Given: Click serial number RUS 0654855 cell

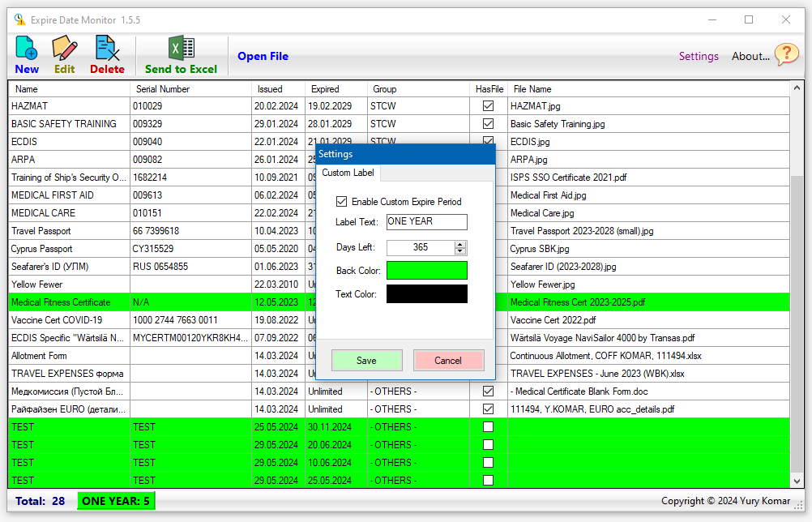Looking at the screenshot, I should pyautogui.click(x=190, y=267).
